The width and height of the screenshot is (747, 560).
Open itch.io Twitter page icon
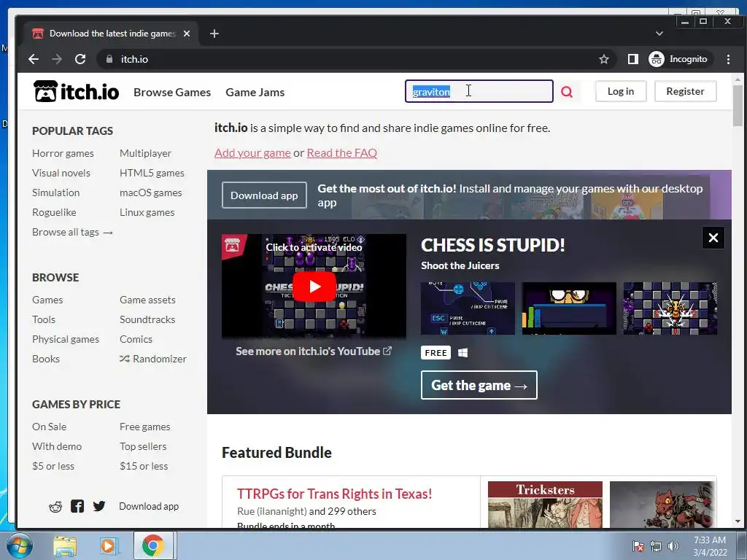pos(99,506)
